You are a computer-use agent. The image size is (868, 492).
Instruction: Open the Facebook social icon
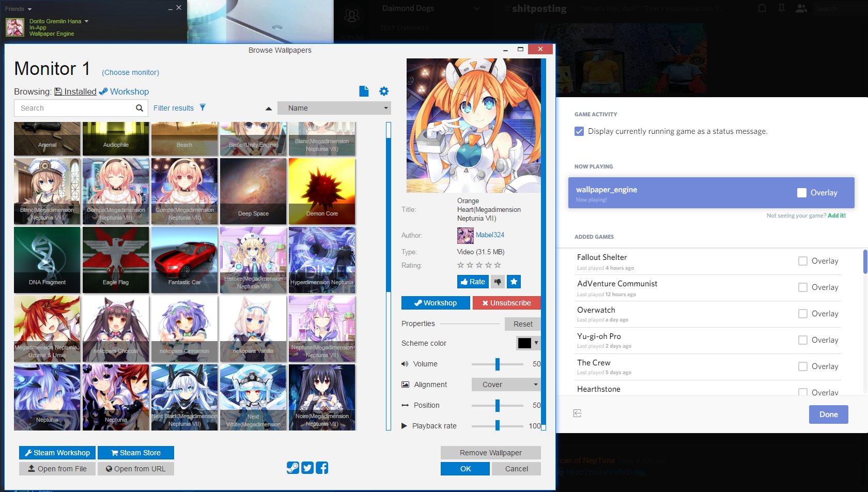pos(322,468)
